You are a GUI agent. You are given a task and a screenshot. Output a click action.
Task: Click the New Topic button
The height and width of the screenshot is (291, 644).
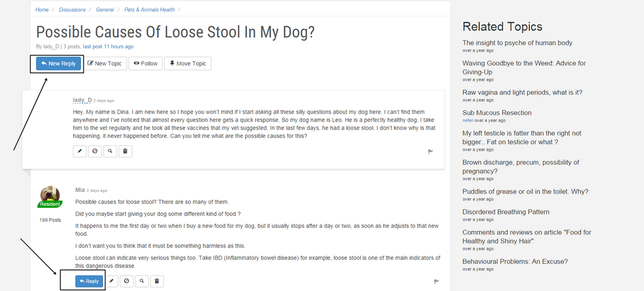click(105, 63)
